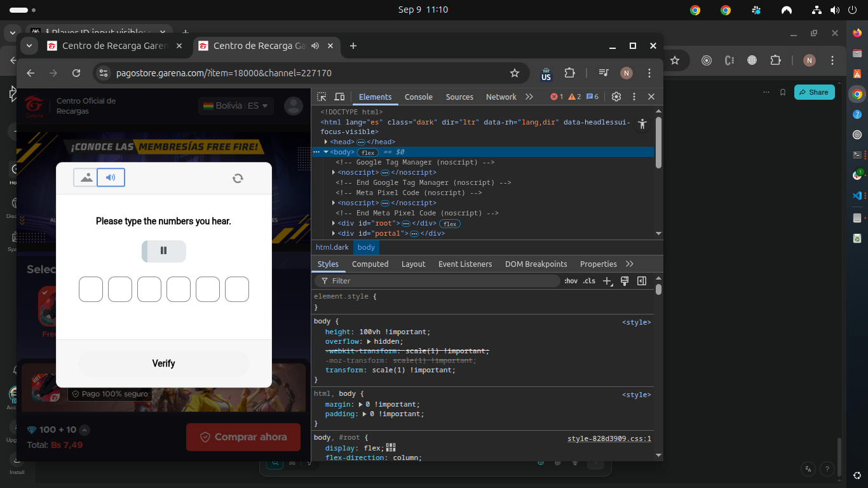Expand the div id root node
This screenshot has height=488, width=868.
334,223
